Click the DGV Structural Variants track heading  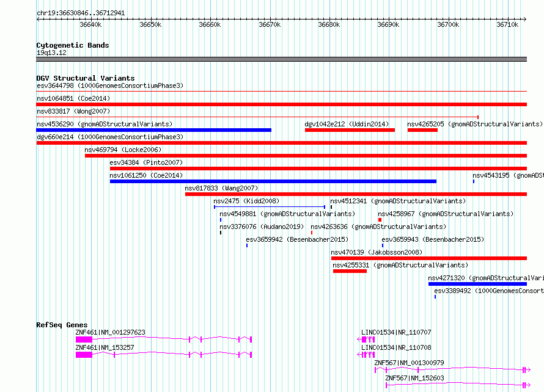pos(86,78)
